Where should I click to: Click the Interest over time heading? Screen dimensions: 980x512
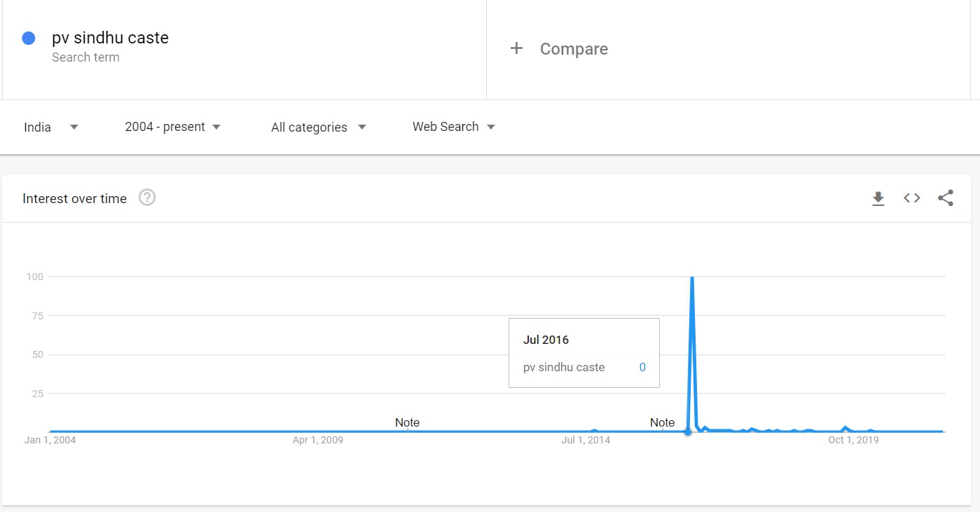pos(74,198)
